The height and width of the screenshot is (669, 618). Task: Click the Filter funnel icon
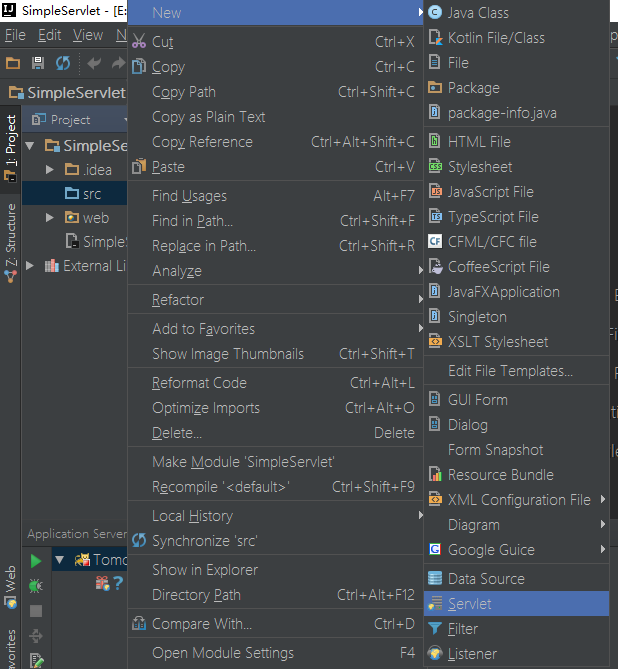(435, 628)
